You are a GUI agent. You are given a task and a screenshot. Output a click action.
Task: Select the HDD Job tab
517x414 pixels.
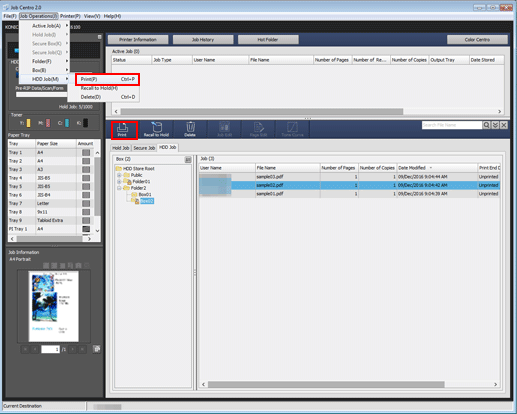168,147
